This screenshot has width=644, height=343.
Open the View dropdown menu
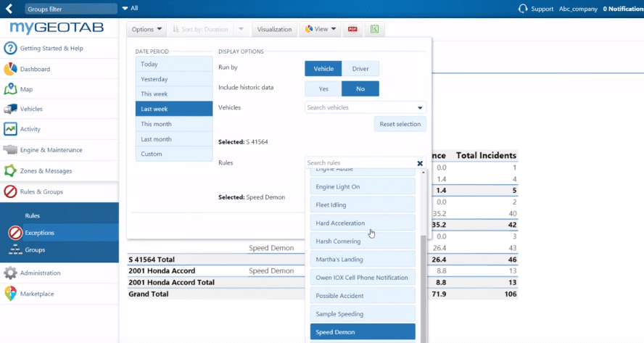(x=321, y=29)
